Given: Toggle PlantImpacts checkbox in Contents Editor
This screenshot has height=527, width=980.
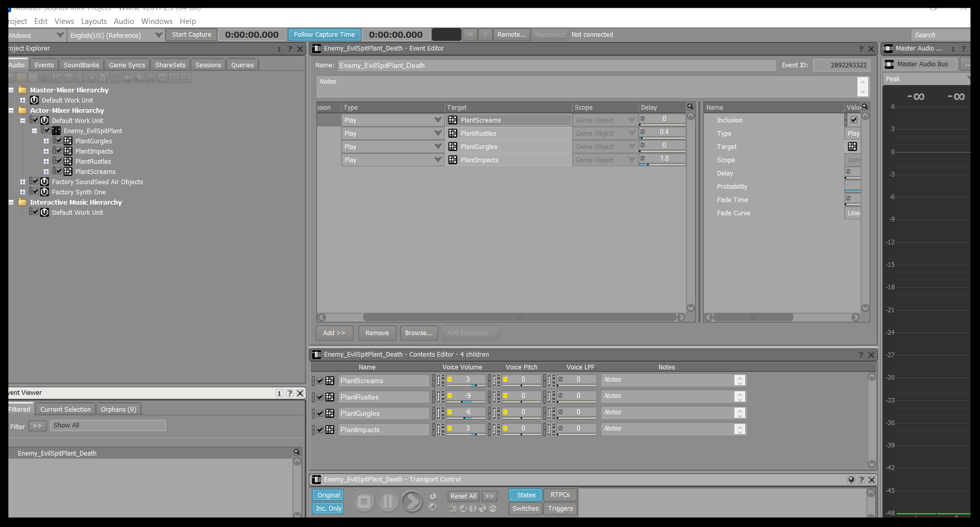Looking at the screenshot, I should [x=320, y=430].
